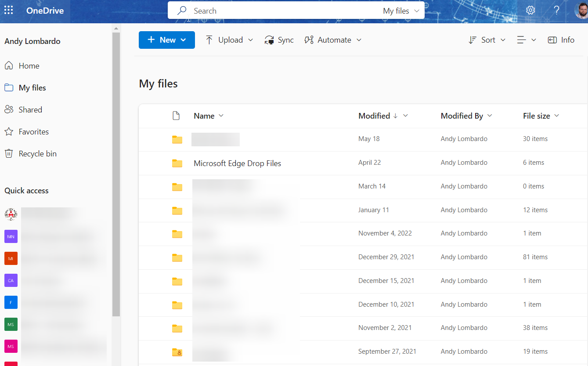Click the shared folder icon in September 27, 2021 row

click(177, 352)
